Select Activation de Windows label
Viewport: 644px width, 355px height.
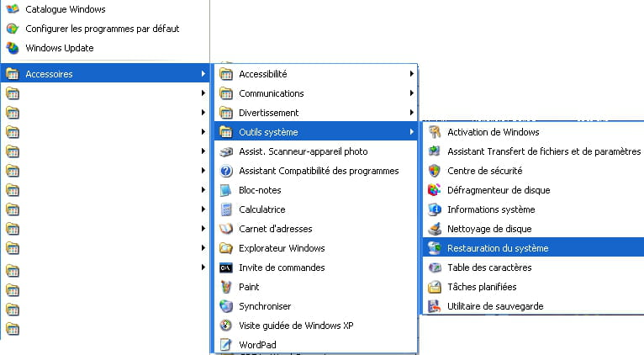coord(494,132)
